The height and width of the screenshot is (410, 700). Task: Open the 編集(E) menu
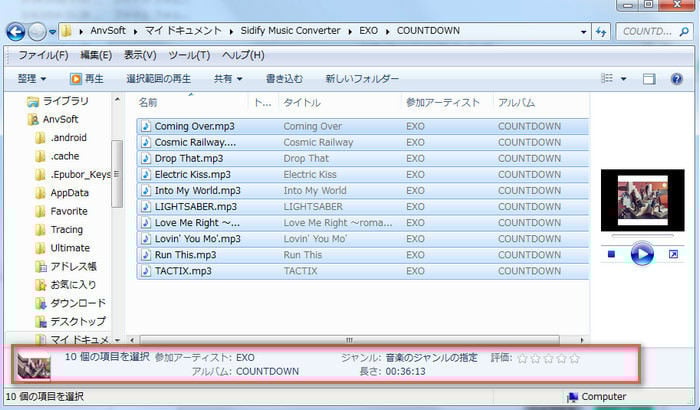coord(96,55)
